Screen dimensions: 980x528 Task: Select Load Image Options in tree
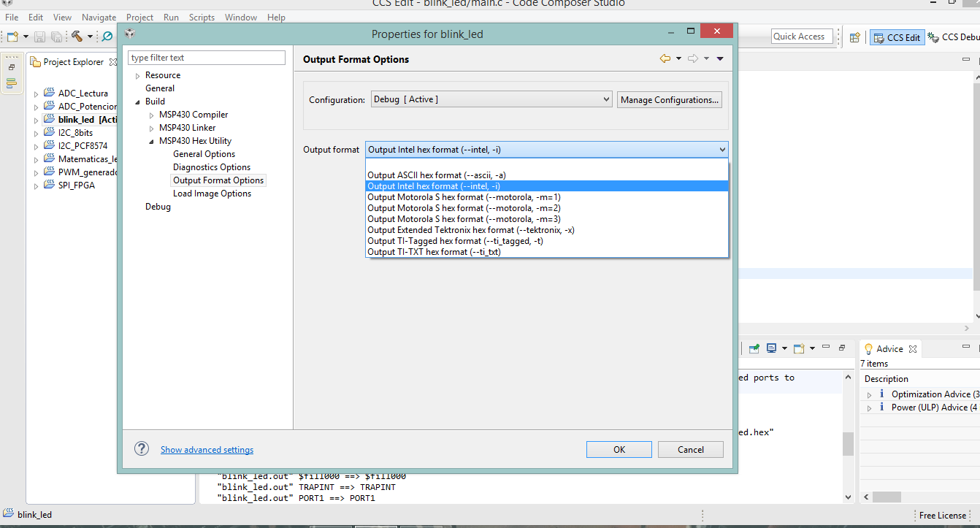[212, 194]
